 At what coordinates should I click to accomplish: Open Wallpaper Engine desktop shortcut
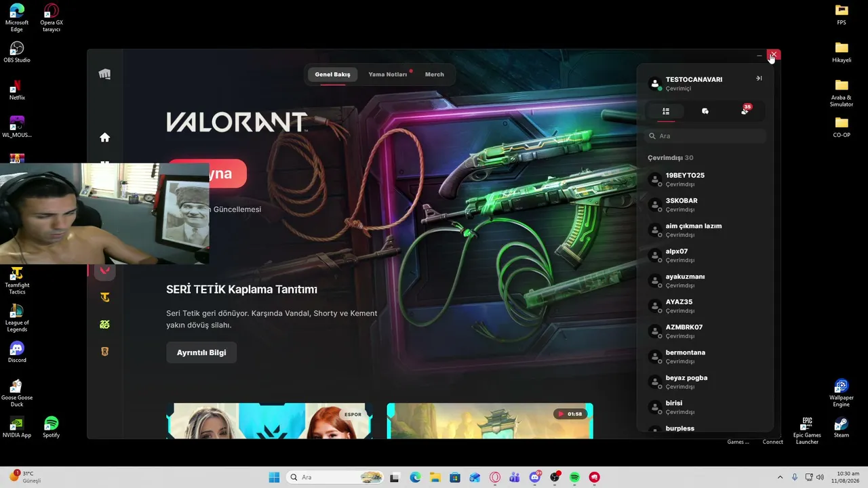[x=842, y=392]
